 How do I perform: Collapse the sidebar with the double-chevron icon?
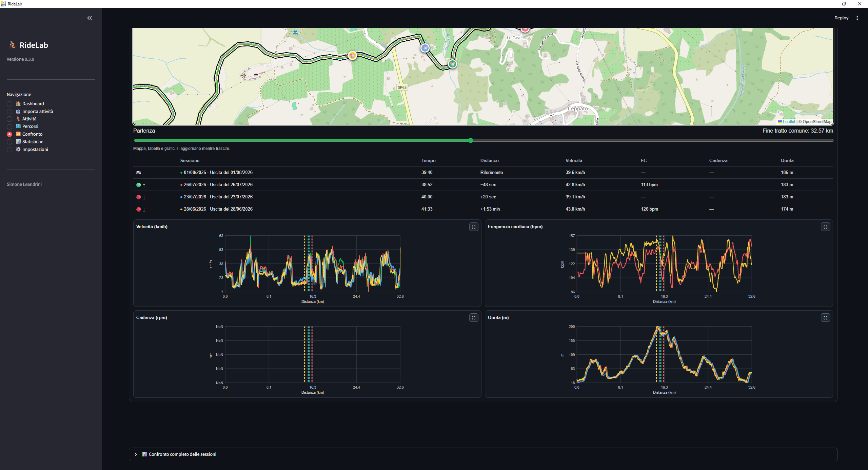coord(90,18)
